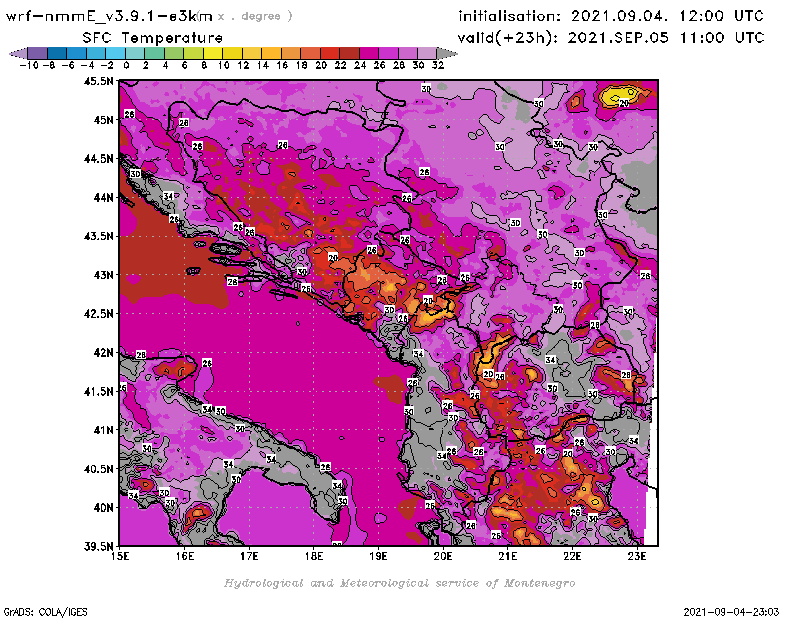Click the grey arrow at the legend's right end
This screenshot has height=618, width=800.
point(447,53)
